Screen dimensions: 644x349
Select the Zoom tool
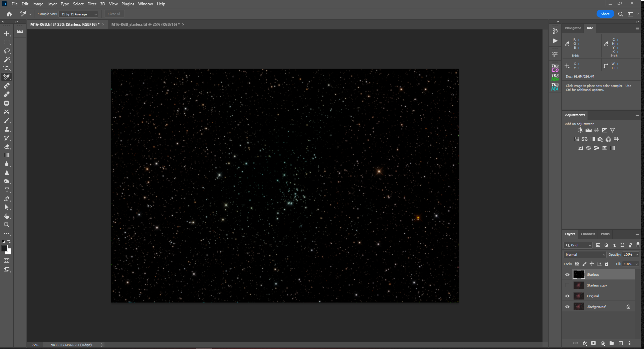coord(7,225)
